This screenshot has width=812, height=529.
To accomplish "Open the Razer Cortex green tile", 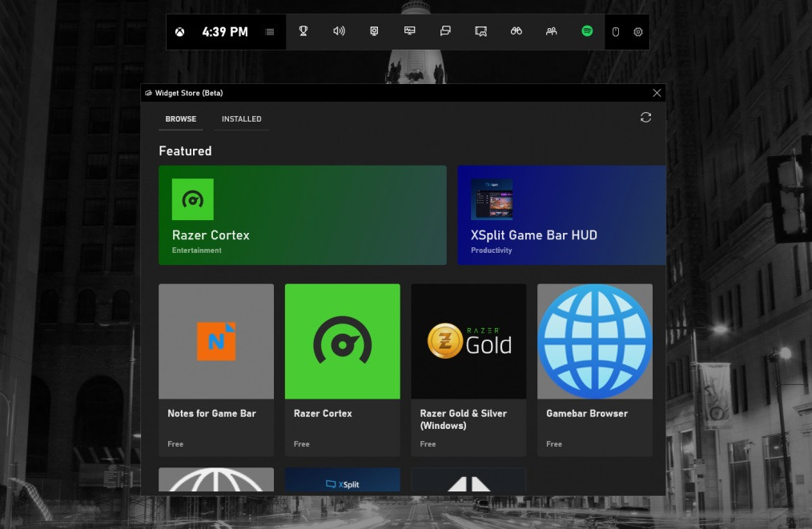I will tap(342, 370).
